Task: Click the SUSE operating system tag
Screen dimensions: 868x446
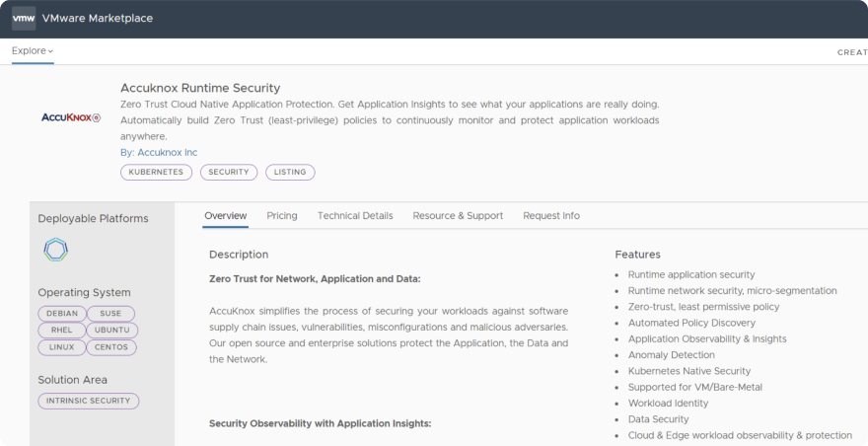Action: 110,314
